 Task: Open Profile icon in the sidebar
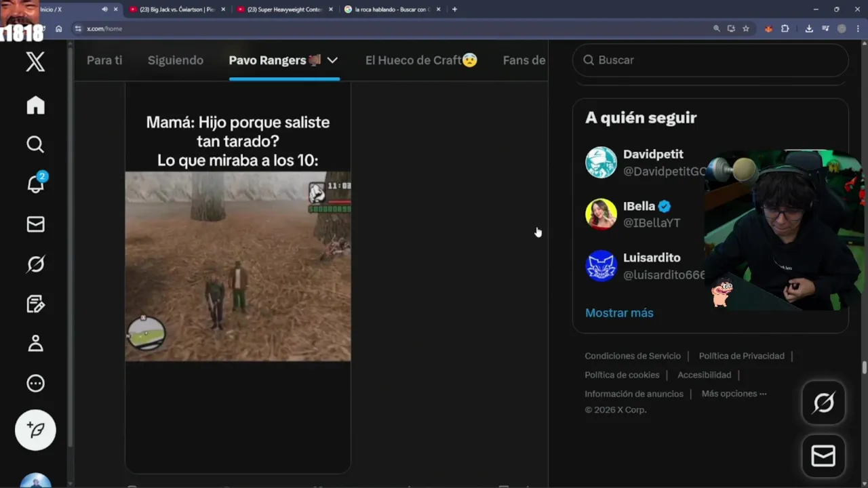click(35, 343)
